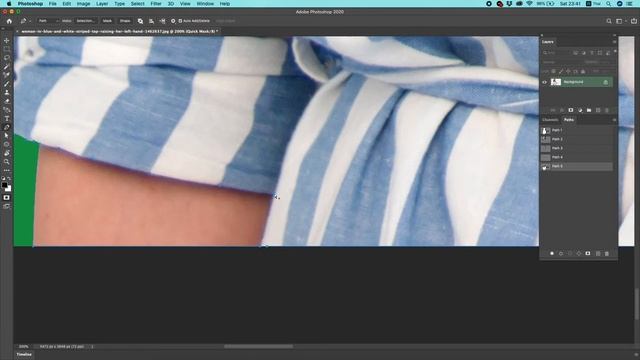Open the File menu
640x360 pixels.
pyautogui.click(x=53, y=4)
